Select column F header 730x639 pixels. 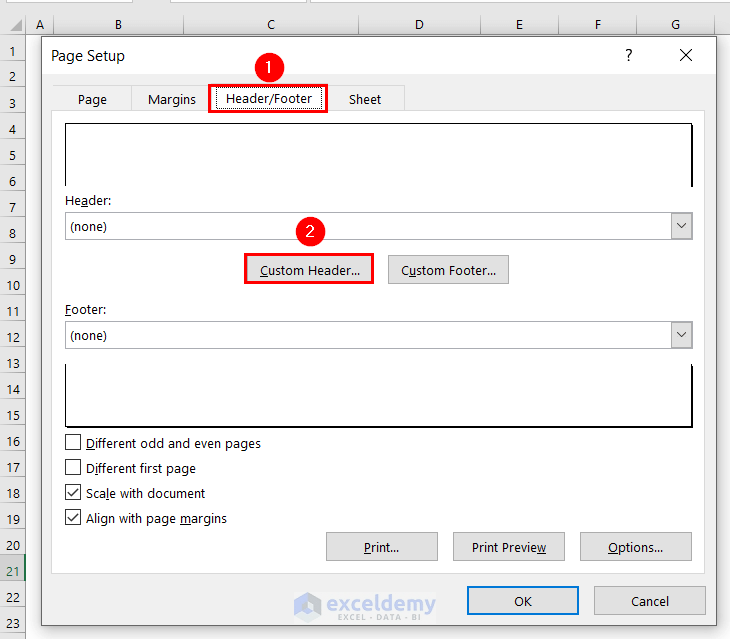598,25
